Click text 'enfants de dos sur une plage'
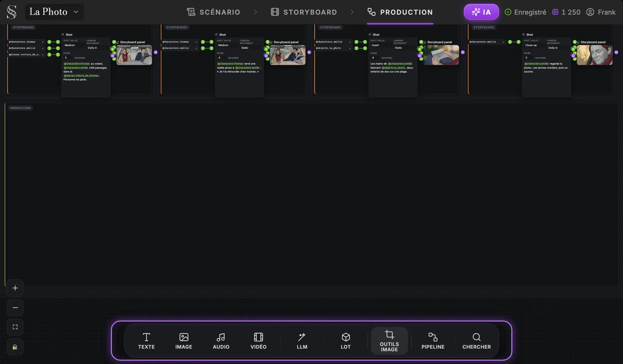Viewport: 623px width, 364px height. coord(389,72)
